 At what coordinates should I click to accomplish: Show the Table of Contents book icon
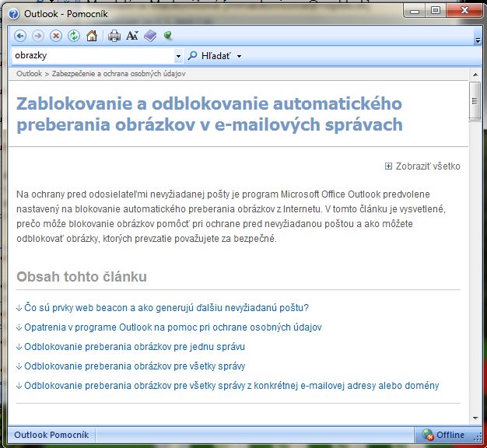pos(150,36)
